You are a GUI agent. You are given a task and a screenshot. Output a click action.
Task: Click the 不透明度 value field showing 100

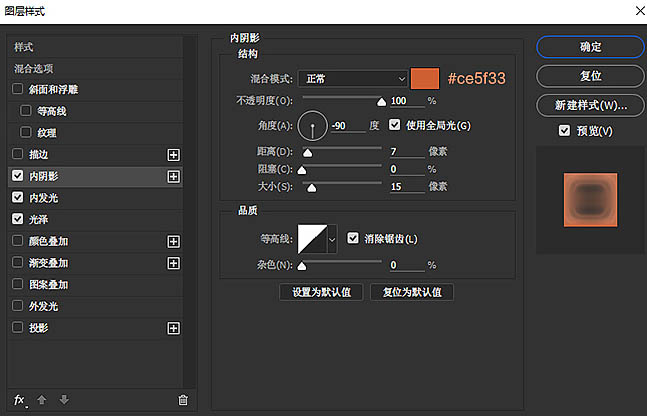coord(407,101)
